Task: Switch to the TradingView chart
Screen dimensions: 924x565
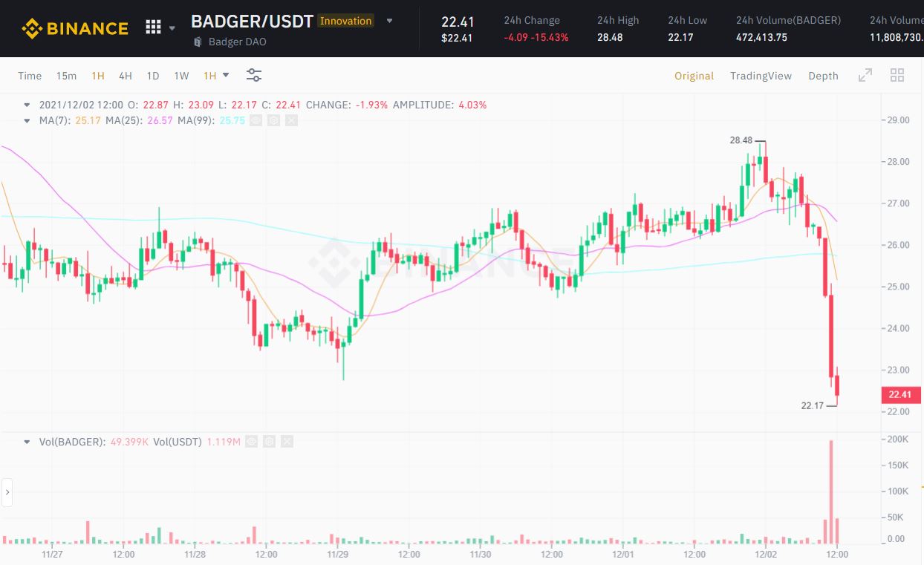Action: click(761, 76)
